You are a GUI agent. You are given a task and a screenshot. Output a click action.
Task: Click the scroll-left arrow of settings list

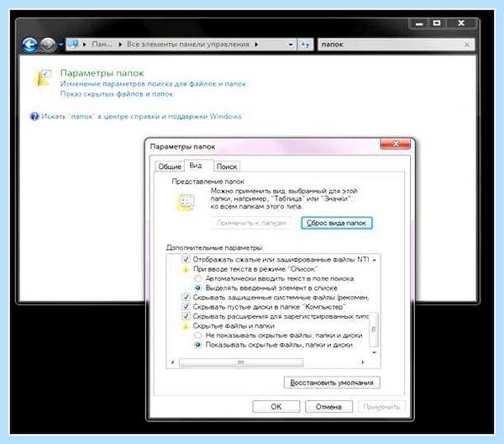172,362
